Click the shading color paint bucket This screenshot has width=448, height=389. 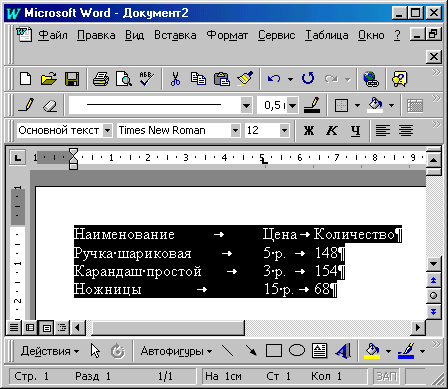click(x=375, y=105)
